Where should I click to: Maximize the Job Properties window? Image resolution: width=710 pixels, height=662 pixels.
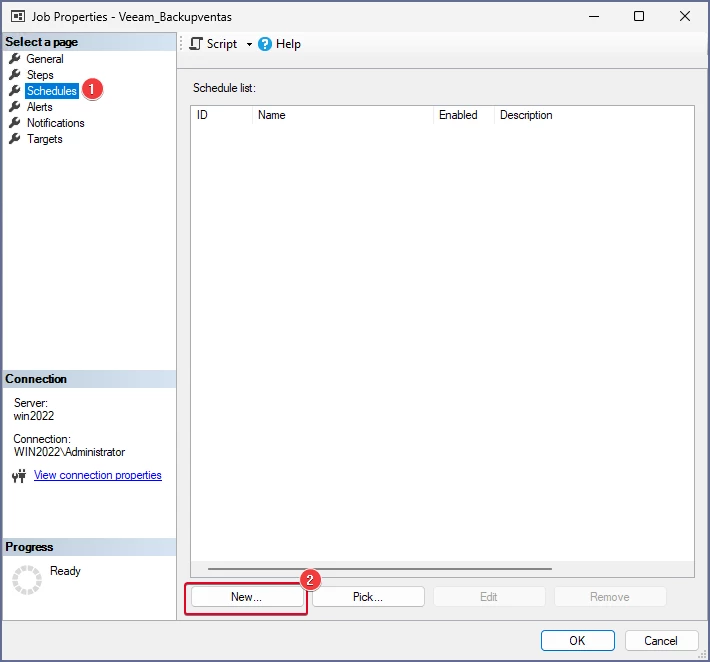tap(639, 16)
